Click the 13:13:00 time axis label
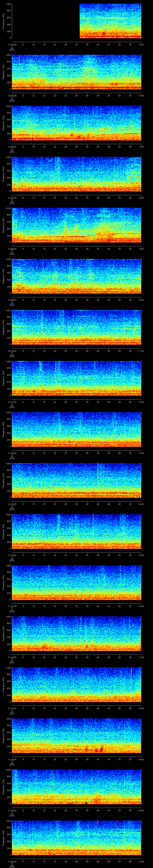 tap(12, 504)
